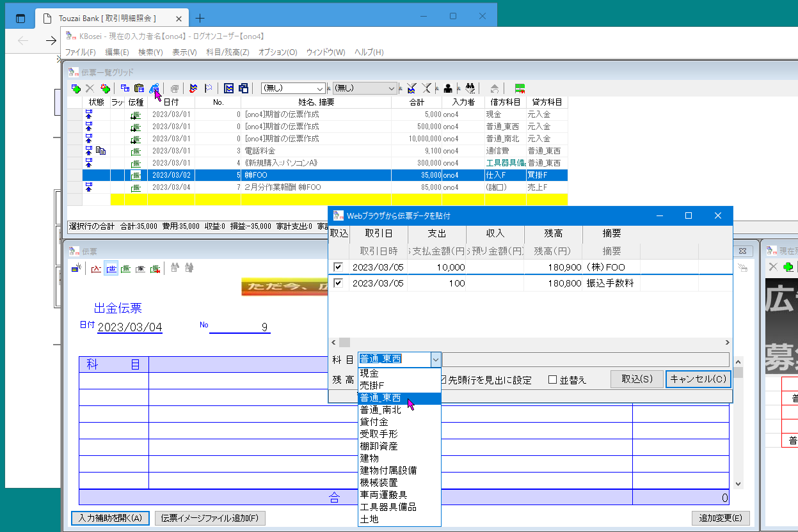This screenshot has height=532, width=798.
Task: Choose 受取手形 from the account dropdown list
Action: (399, 434)
